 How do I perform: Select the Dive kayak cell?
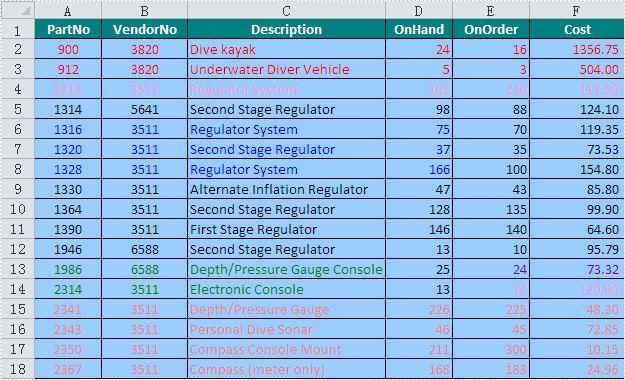click(286, 49)
